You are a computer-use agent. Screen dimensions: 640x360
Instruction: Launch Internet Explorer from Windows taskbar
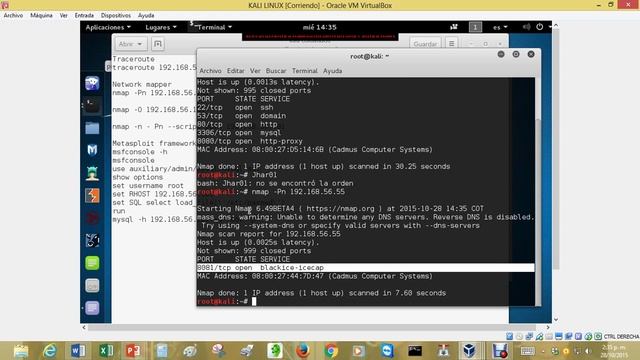click(x=49, y=351)
